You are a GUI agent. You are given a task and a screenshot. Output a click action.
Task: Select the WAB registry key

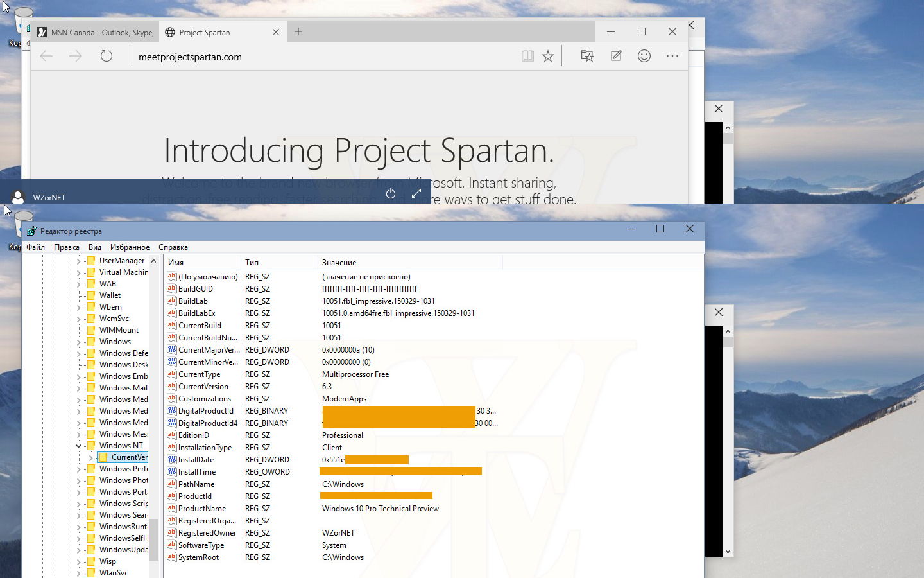click(108, 284)
